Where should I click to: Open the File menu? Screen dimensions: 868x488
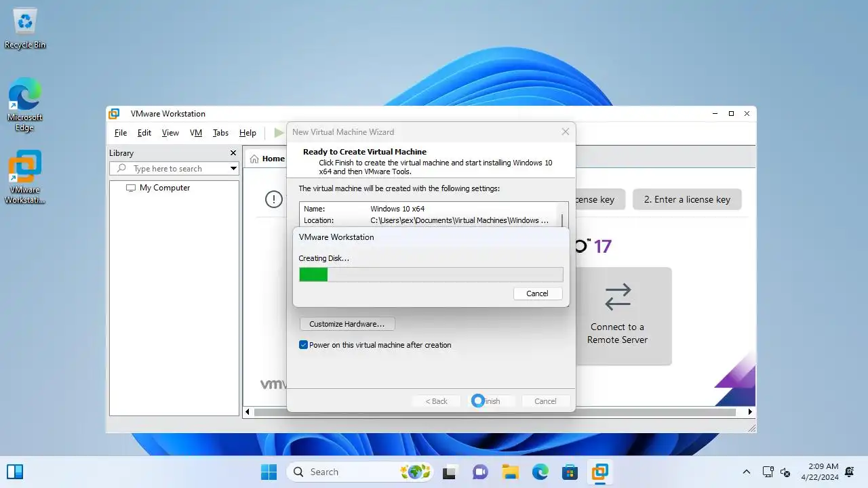(x=121, y=133)
